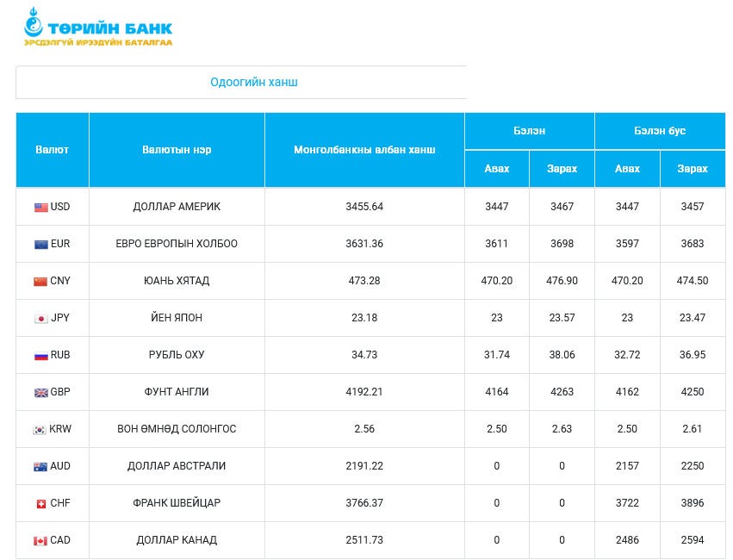Click RUB official rate 34.73

point(364,355)
